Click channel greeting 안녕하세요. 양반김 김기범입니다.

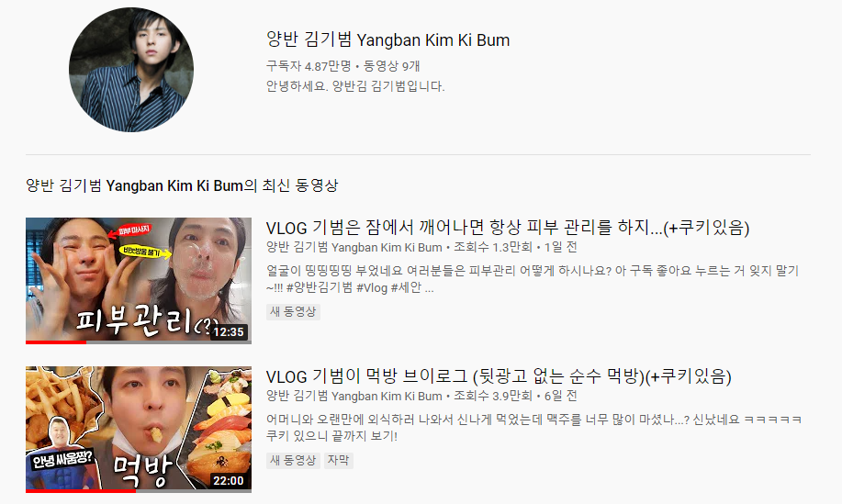tap(355, 86)
